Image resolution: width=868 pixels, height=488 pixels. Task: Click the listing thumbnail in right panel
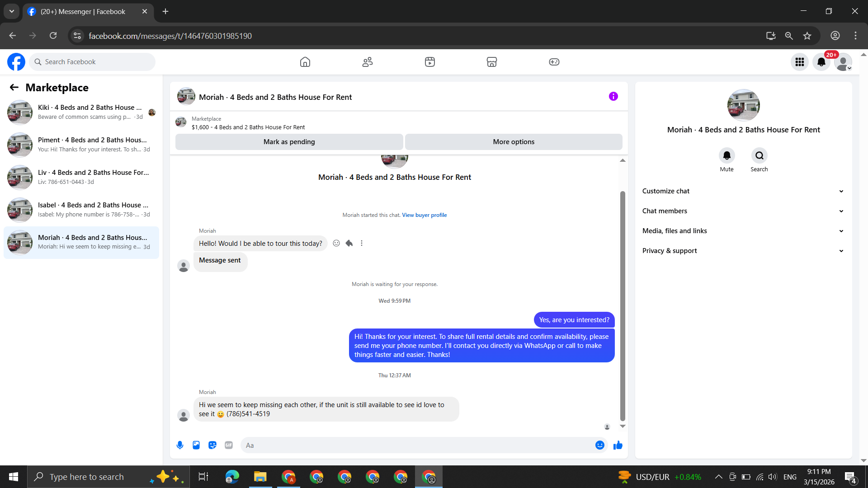pos(744,105)
